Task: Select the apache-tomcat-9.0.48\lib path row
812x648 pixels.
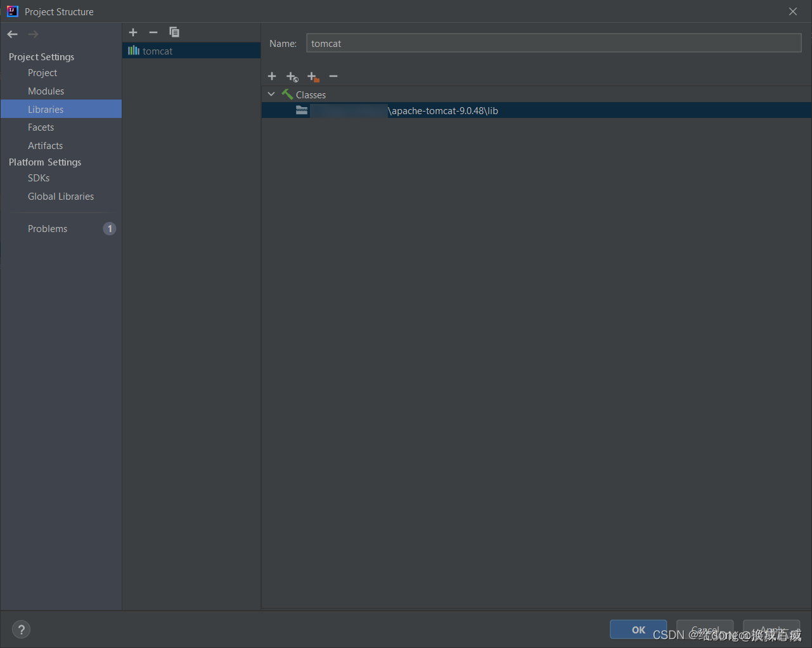Action: [x=536, y=110]
